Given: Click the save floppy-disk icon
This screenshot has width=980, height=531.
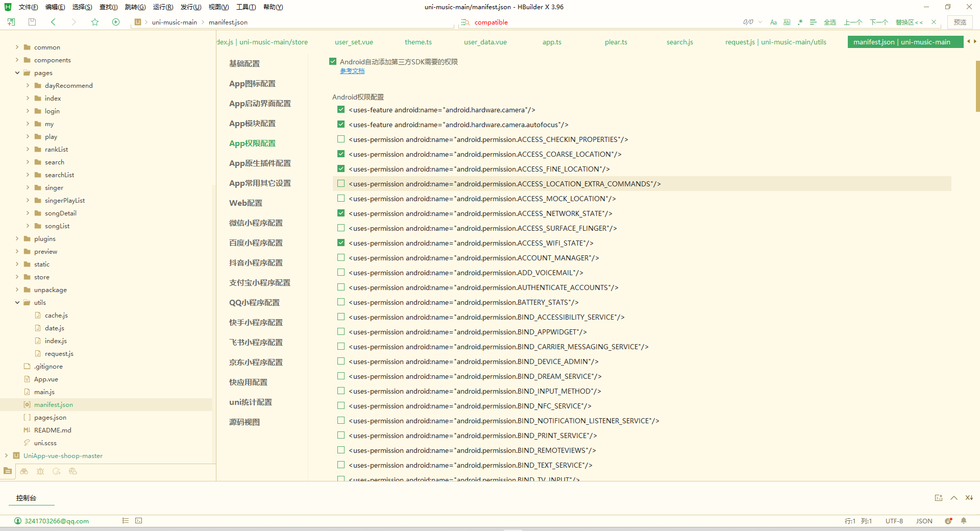Looking at the screenshot, I should pos(32,22).
